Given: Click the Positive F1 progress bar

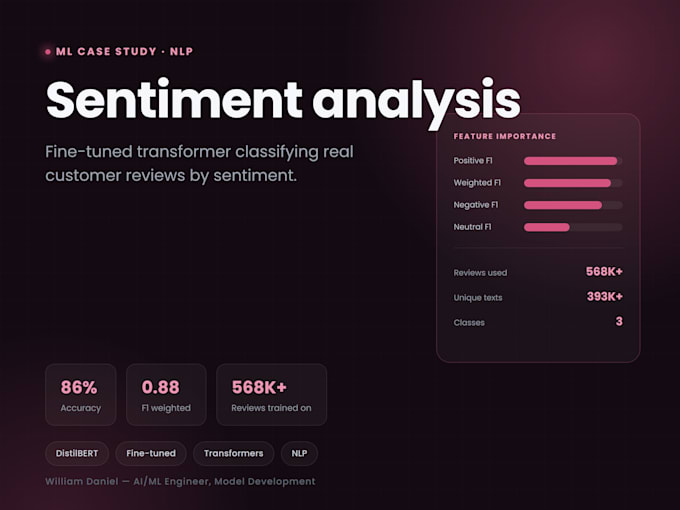Looking at the screenshot, I should point(573,161).
